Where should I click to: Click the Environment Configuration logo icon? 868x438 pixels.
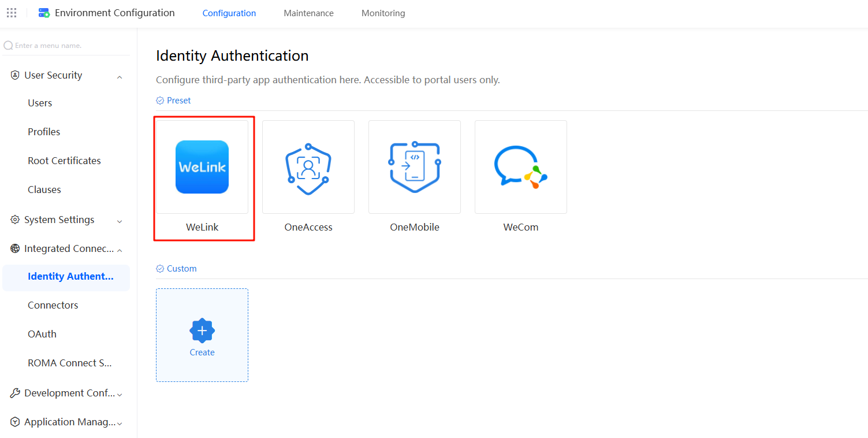click(44, 13)
